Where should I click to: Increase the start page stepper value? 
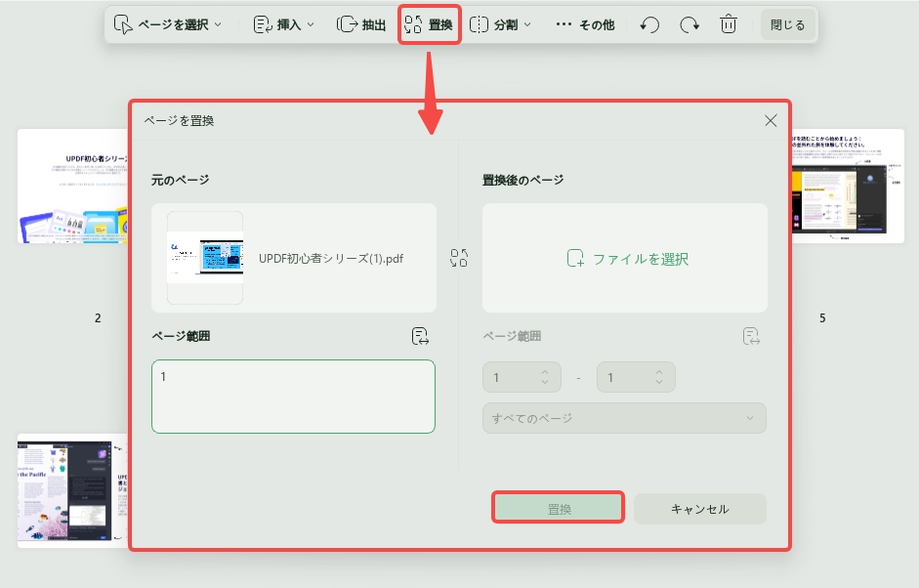tap(545, 372)
